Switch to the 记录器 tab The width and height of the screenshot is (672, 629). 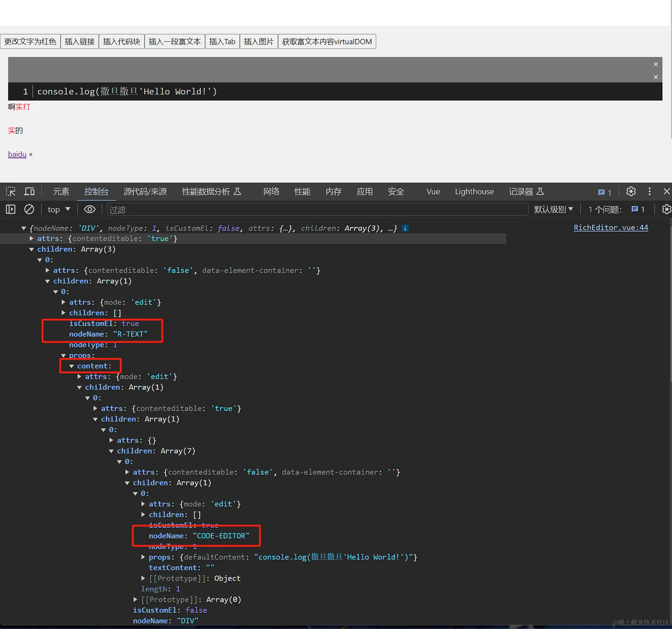click(526, 191)
